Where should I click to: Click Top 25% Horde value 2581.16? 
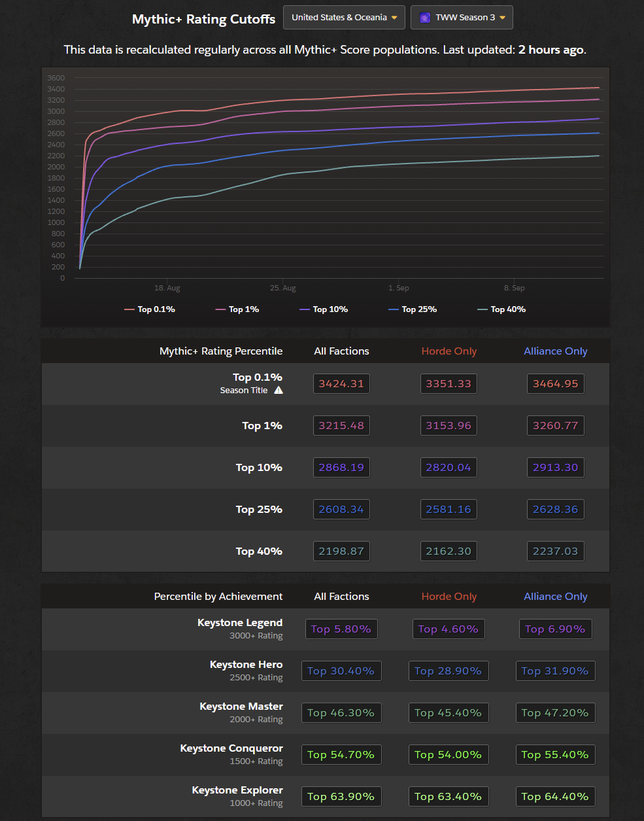(x=449, y=510)
